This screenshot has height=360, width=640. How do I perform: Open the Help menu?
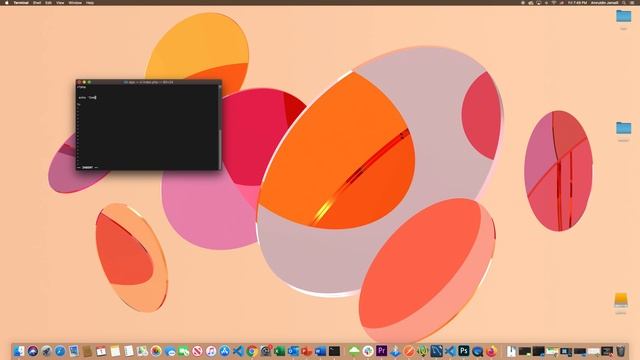90,2
